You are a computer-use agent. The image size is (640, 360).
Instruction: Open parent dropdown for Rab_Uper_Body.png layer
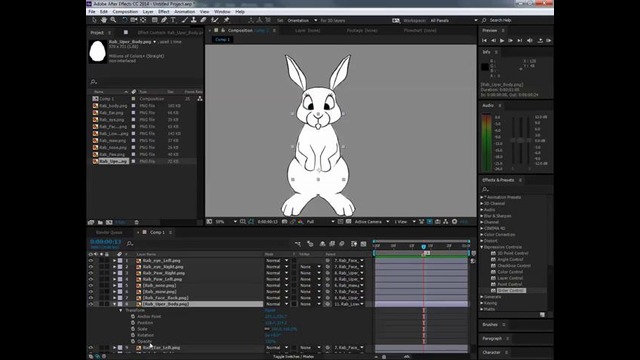[349, 304]
